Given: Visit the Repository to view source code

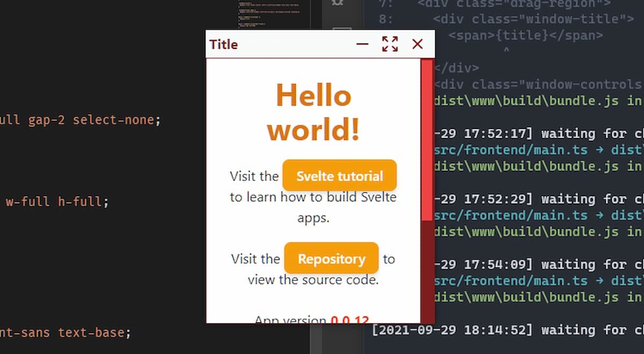Looking at the screenshot, I should (331, 258).
